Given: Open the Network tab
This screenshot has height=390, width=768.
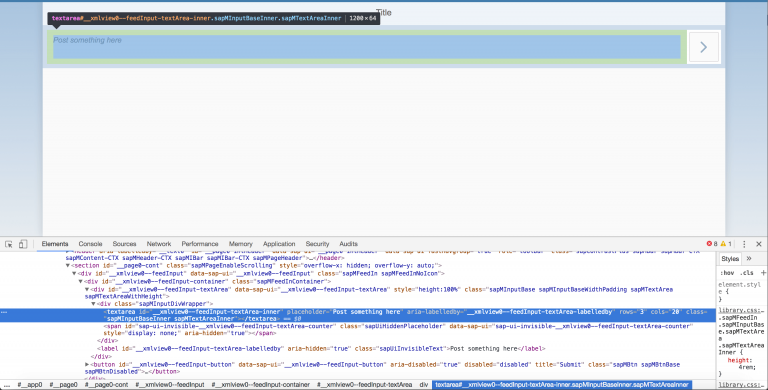Looking at the screenshot, I should tap(159, 244).
